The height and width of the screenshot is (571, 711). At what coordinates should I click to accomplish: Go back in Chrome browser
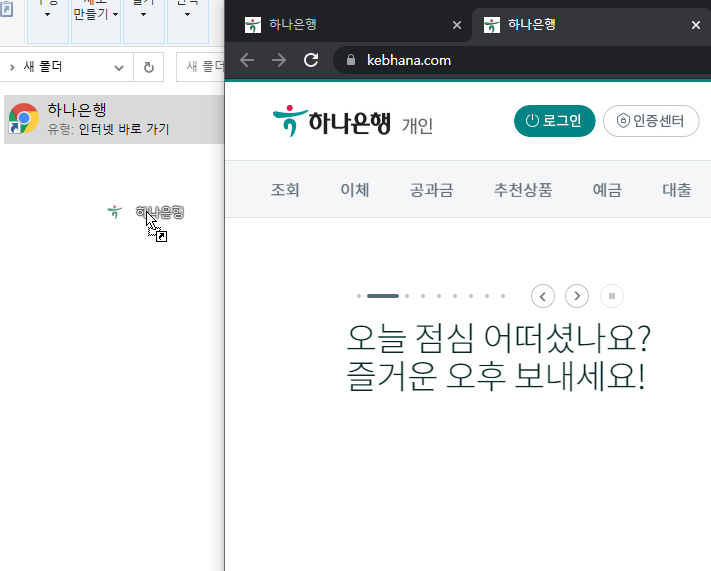tap(247, 60)
